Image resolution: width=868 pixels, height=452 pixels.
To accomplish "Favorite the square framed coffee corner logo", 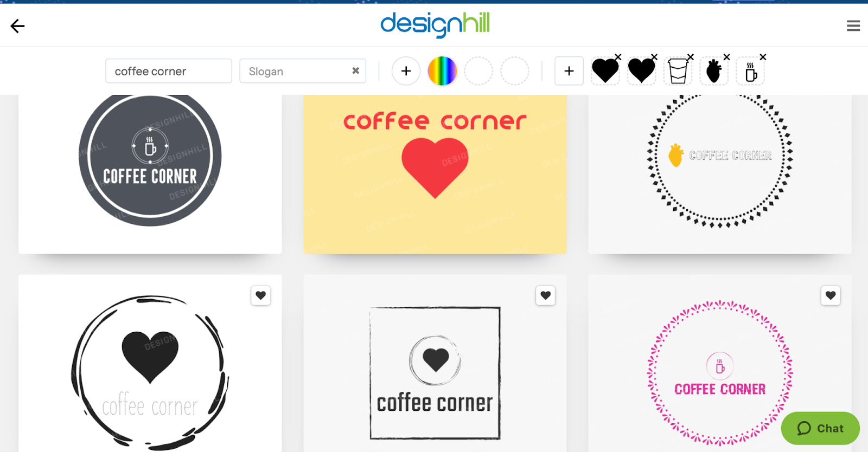I will pyautogui.click(x=546, y=295).
